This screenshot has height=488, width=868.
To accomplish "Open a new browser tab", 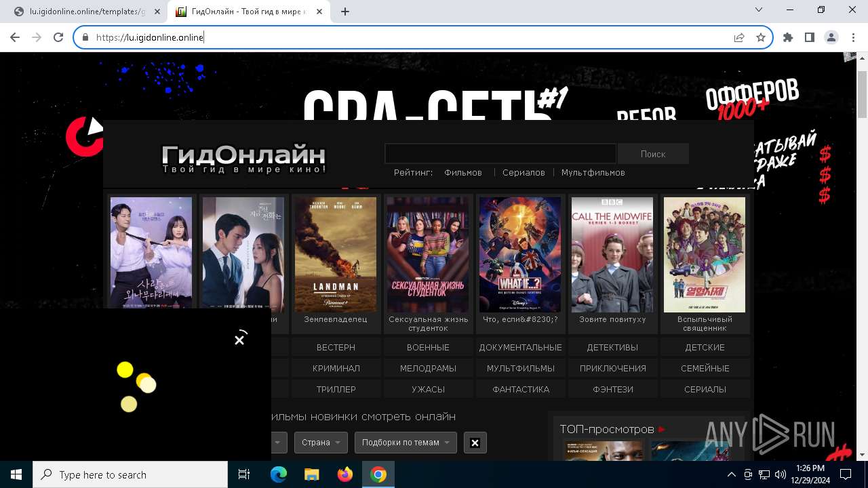I will coord(345,12).
